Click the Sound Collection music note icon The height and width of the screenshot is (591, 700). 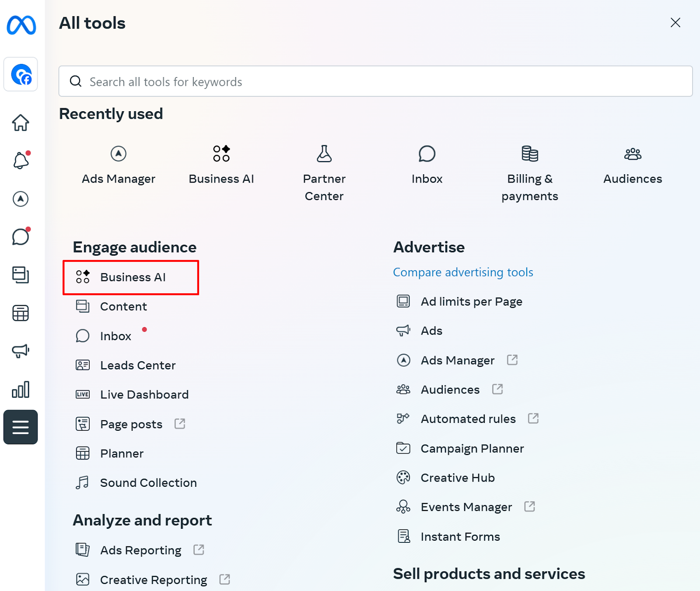coord(82,482)
